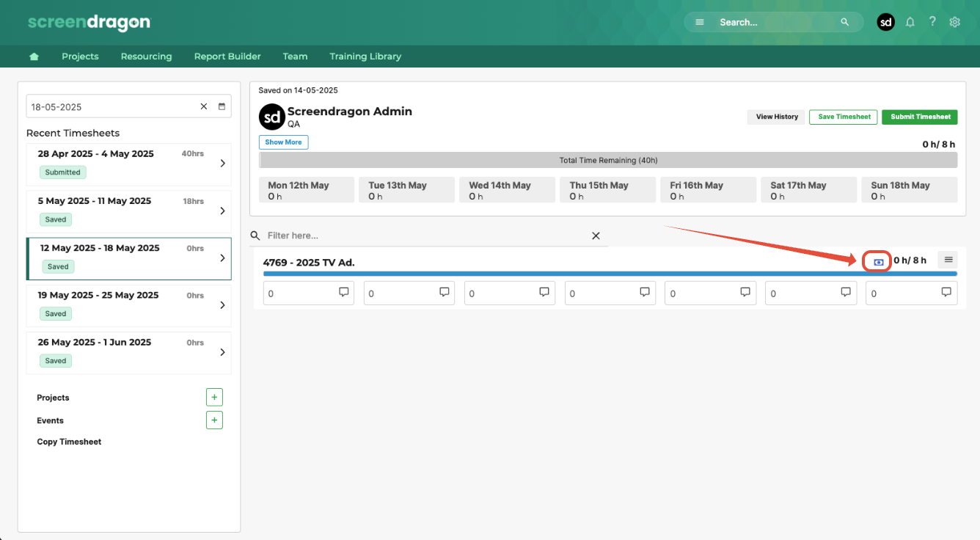Click Sunday's hours input for 2025 TV Ad.
This screenshot has width=980, height=540.
(x=912, y=293)
